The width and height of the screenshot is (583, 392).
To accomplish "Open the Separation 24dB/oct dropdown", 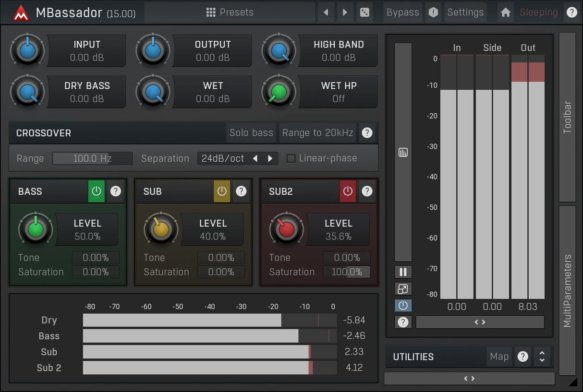I will (223, 158).
